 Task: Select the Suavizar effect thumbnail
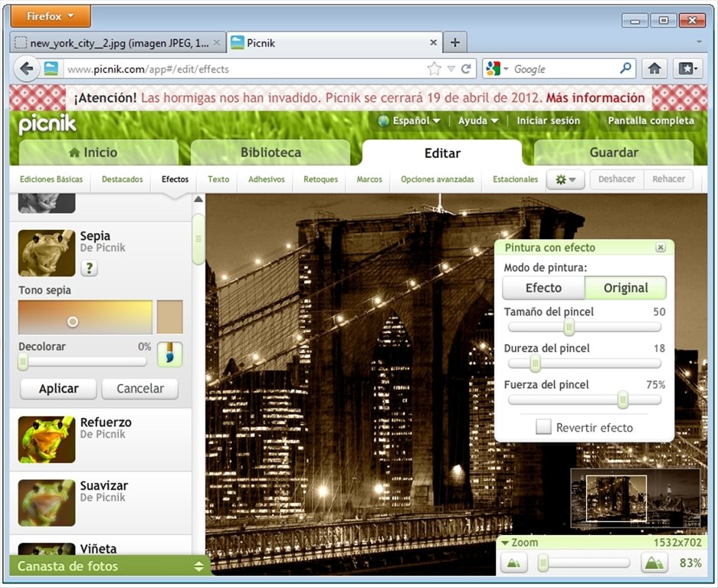click(x=47, y=503)
